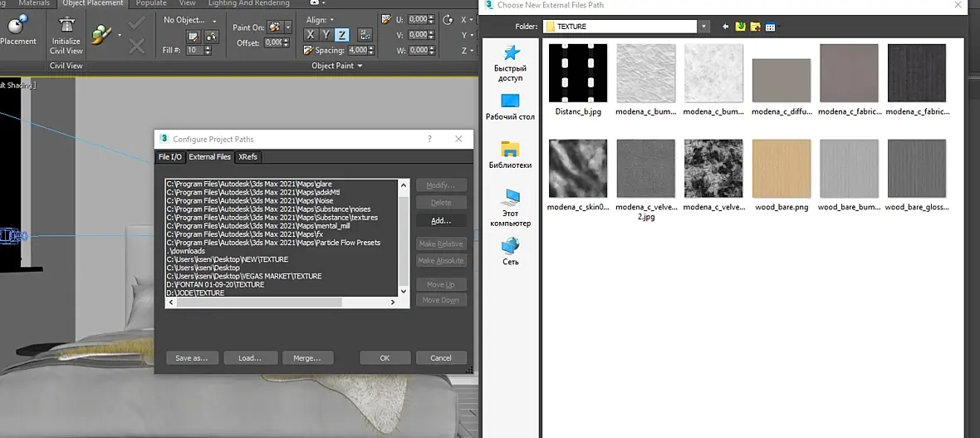
Task: Click the path list scroll down arrow
Action: [403, 291]
